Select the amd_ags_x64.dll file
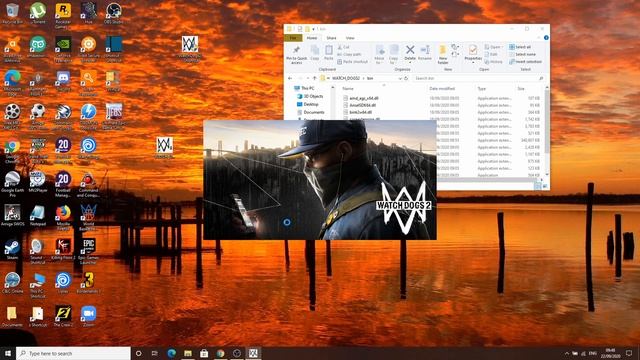The width and height of the screenshot is (640, 360). 361,98
